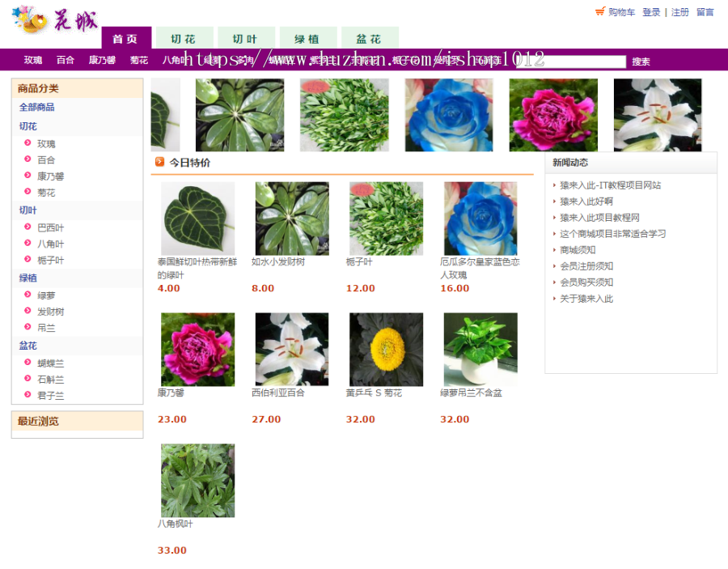The height and width of the screenshot is (569, 728).
Task: Click the 搜索 search button
Action: tap(641, 60)
